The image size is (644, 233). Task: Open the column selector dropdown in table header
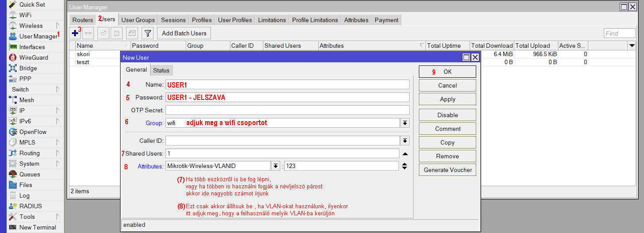[x=632, y=46]
